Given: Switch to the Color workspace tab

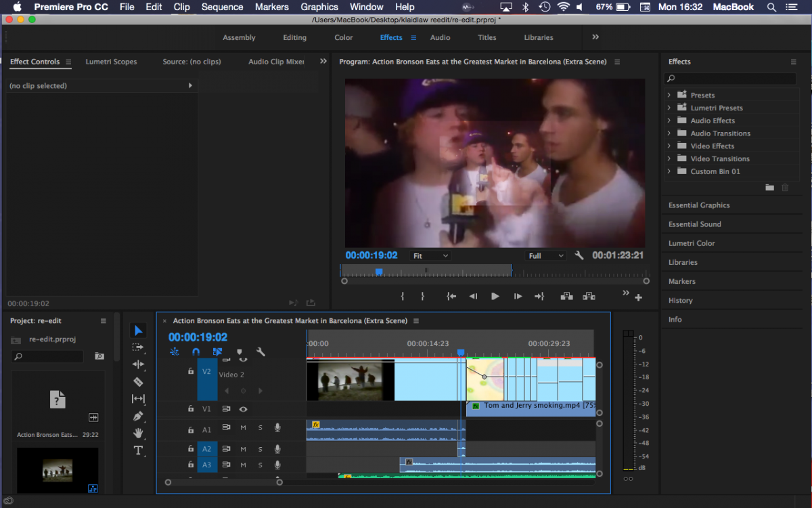Looking at the screenshot, I should [343, 38].
